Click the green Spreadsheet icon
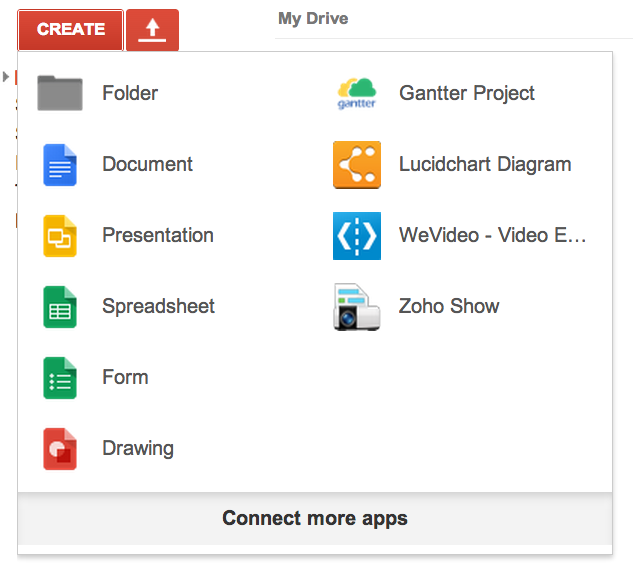The image size is (633, 577). [60, 307]
